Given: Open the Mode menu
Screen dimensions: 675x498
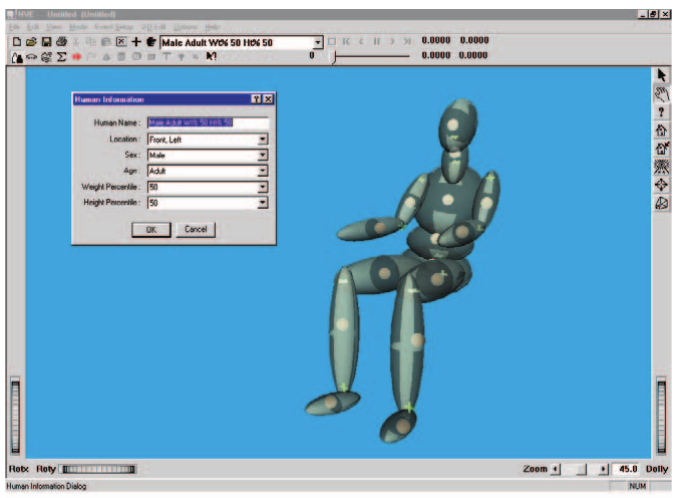Looking at the screenshot, I should click(78, 27).
